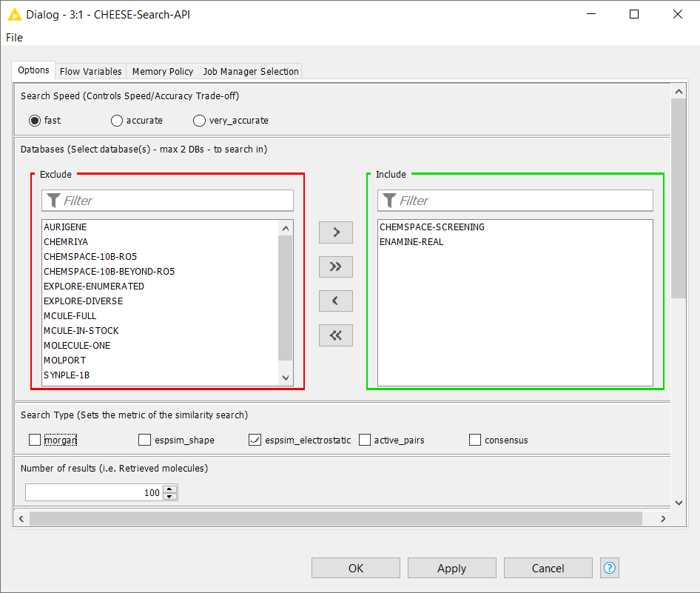This screenshot has width=700, height=593.
Task: Select MCULE-FULL database entry
Action: (161, 315)
